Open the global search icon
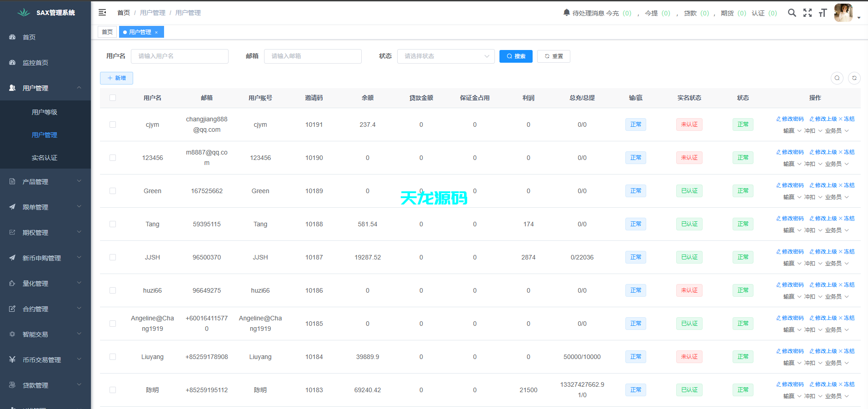 click(x=792, y=13)
